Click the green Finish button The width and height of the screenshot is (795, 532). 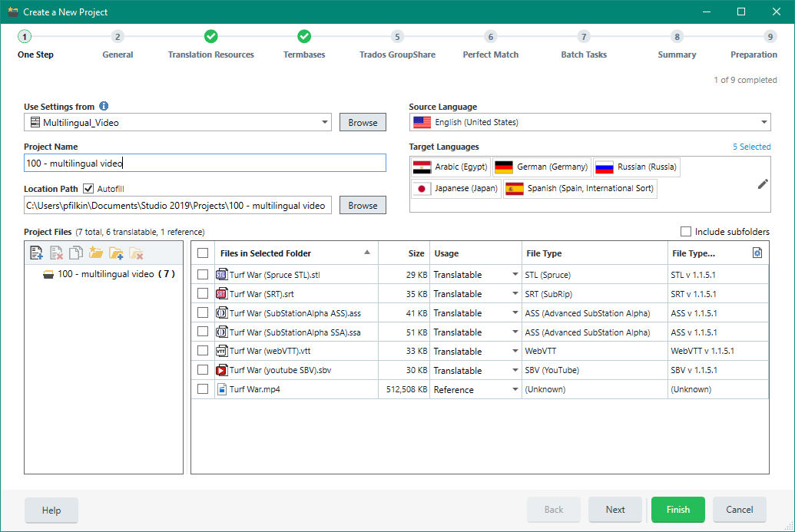pyautogui.click(x=677, y=509)
